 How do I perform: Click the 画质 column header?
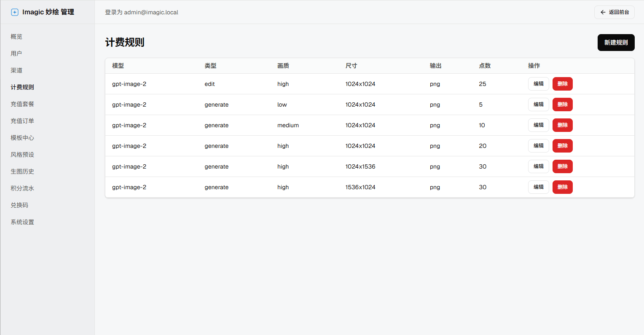pos(283,66)
